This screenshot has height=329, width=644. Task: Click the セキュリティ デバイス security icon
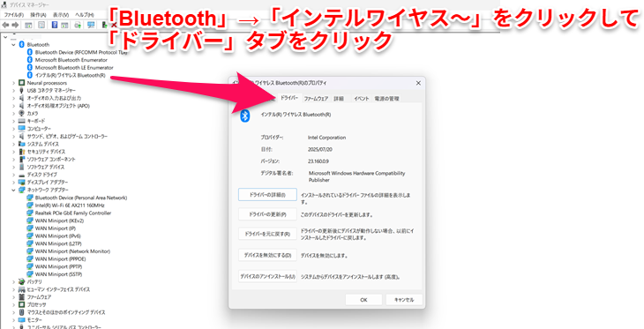point(22,152)
